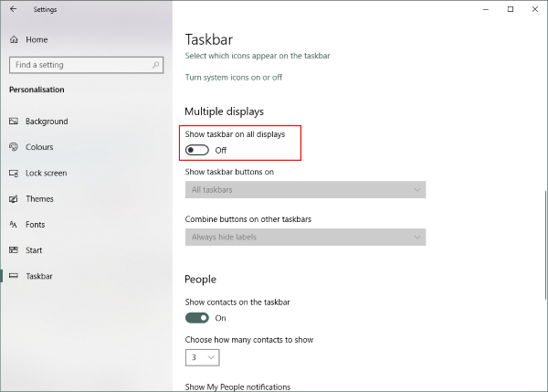Expand the Always hide labels dropdown
This screenshot has height=392, width=548.
click(x=305, y=237)
